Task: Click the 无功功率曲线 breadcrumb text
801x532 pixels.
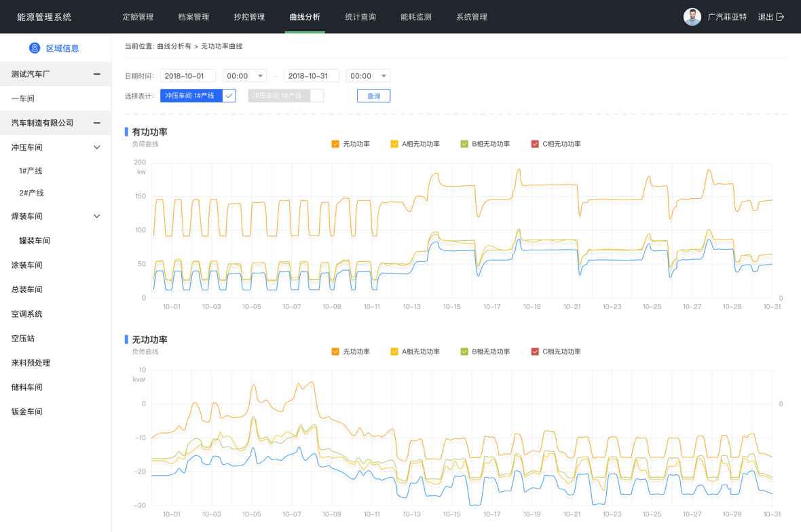Action: point(222,46)
